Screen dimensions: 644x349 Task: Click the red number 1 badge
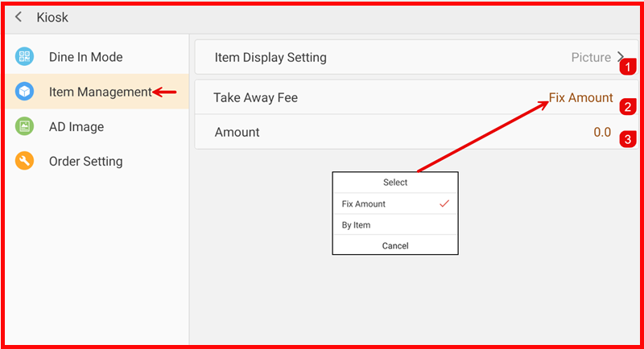pyautogui.click(x=629, y=70)
